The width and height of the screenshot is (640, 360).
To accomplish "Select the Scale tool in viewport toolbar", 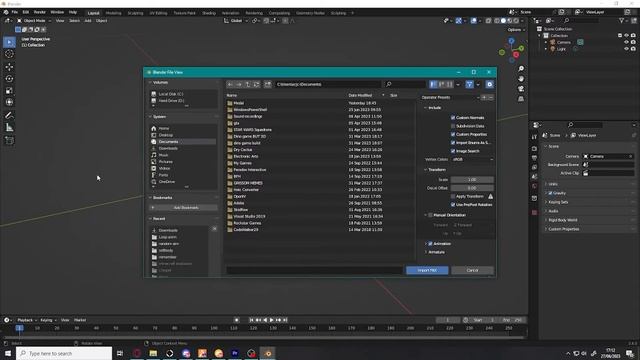I will coord(9,91).
